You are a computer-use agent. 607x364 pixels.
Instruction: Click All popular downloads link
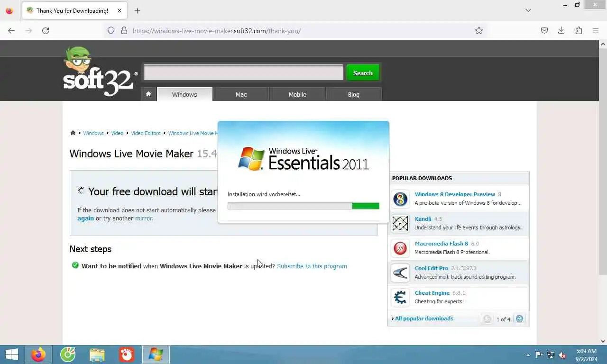[x=424, y=318]
